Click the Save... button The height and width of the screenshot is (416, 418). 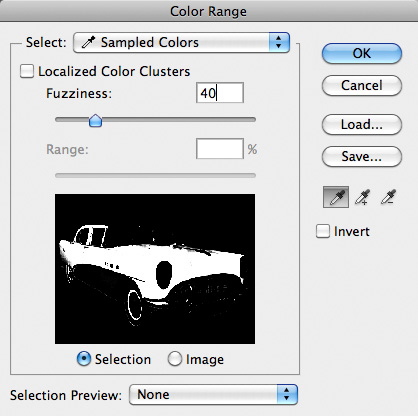(362, 156)
